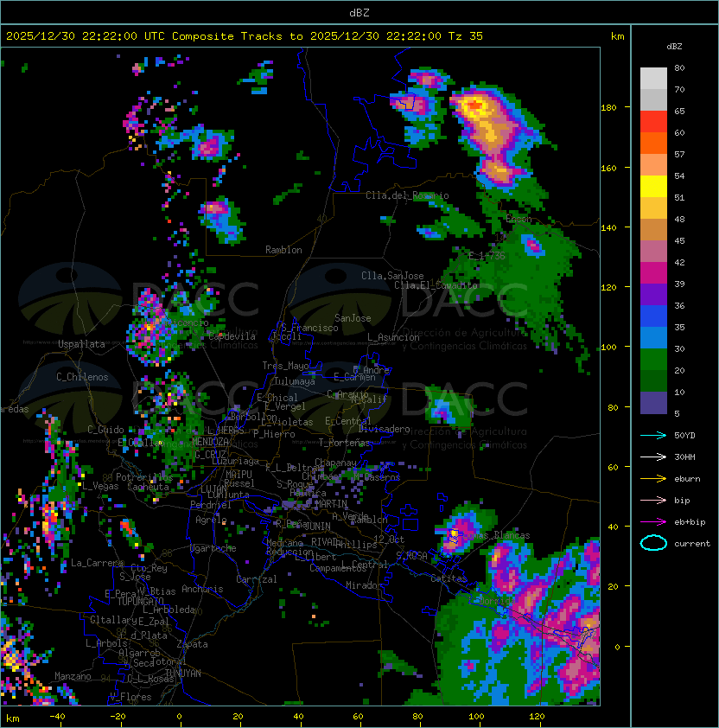The image size is (719, 728).
Task: Pick the light blue swatch between 35 and 30
Action: tap(653, 337)
